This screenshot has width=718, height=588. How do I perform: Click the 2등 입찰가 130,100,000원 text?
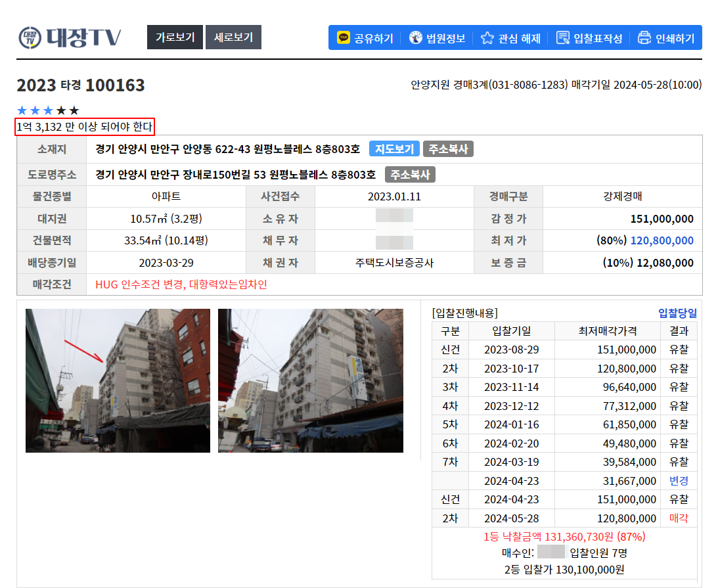tap(564, 570)
